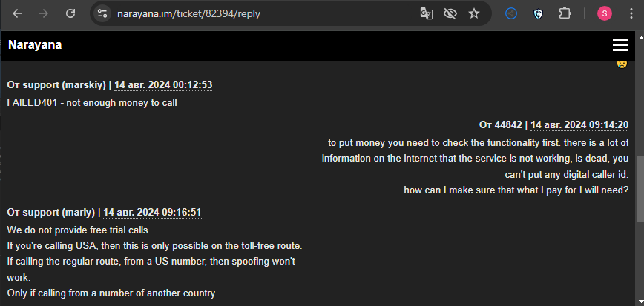This screenshot has height=306, width=644.
Task: Bookmark this page with the star icon
Action: pyautogui.click(x=474, y=13)
